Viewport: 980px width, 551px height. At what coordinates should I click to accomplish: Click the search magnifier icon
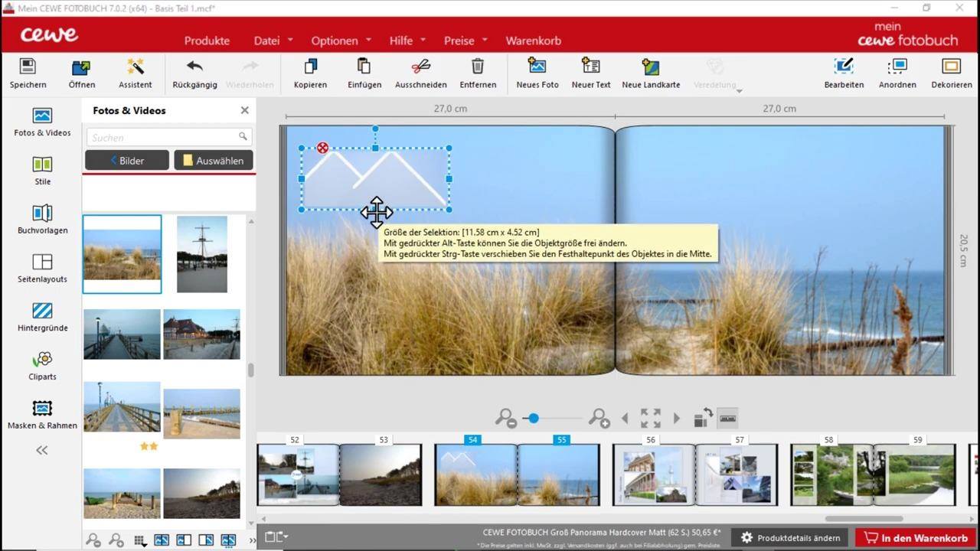pyautogui.click(x=243, y=137)
